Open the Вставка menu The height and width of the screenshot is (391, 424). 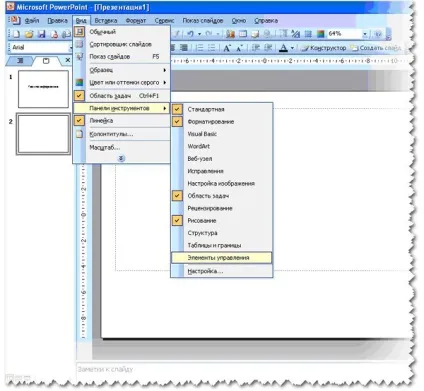(x=106, y=20)
